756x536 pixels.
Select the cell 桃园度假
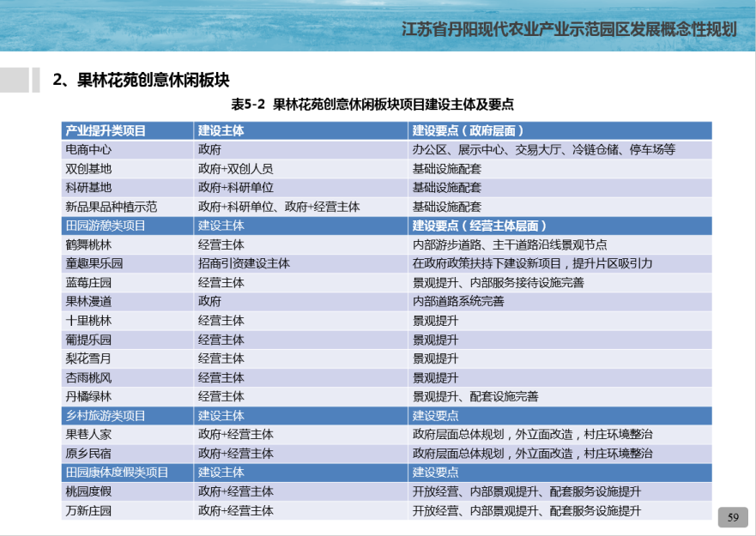click(x=127, y=491)
